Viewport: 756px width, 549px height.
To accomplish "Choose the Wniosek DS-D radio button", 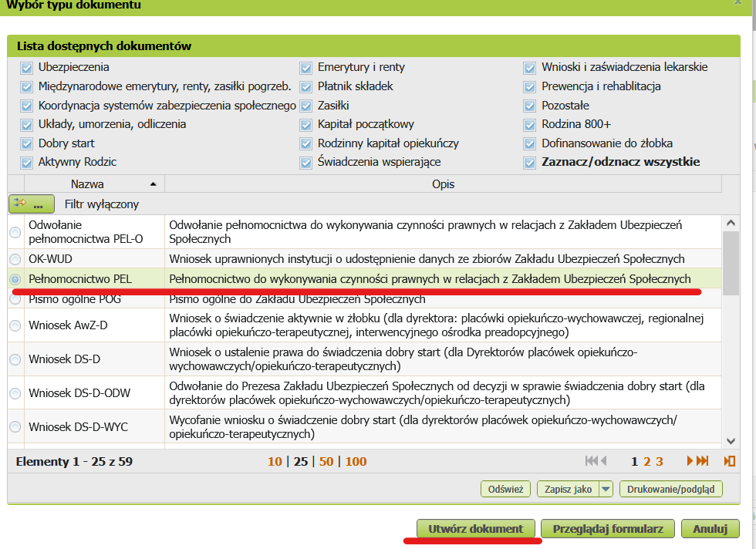I will [x=15, y=359].
